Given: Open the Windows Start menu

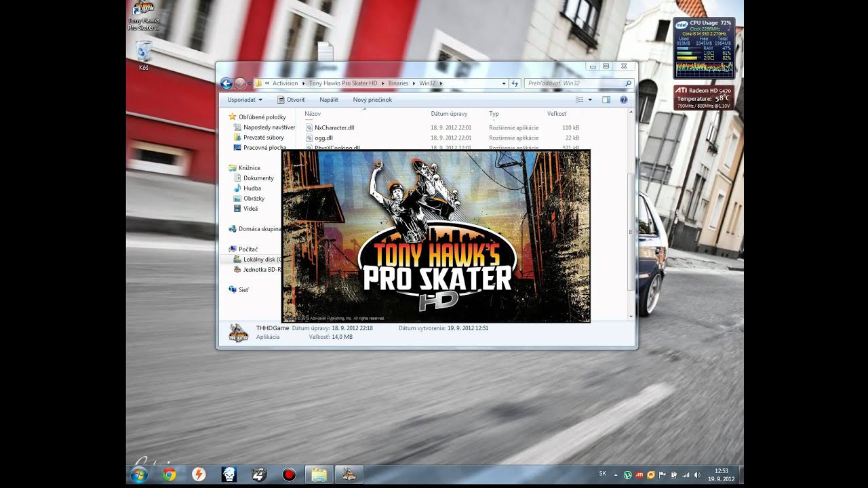Looking at the screenshot, I should pos(139,474).
